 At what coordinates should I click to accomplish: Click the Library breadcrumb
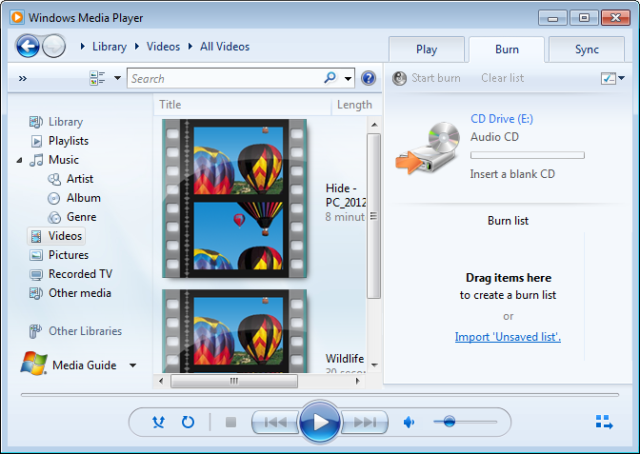(x=109, y=47)
